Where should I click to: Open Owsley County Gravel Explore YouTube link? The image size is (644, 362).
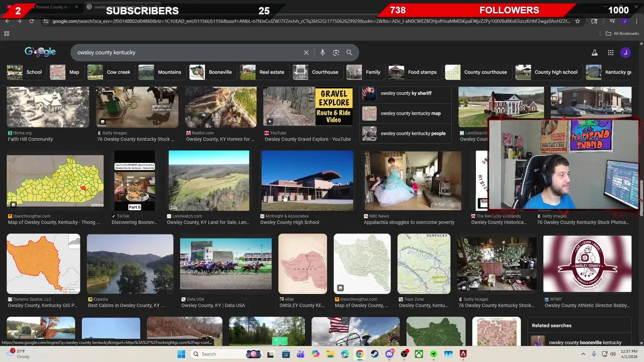point(307,139)
